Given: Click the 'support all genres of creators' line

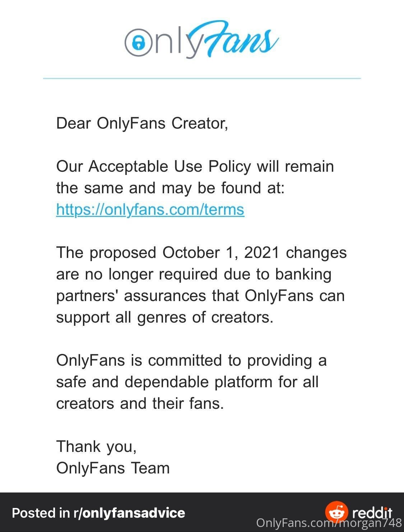Looking at the screenshot, I should point(165,317).
